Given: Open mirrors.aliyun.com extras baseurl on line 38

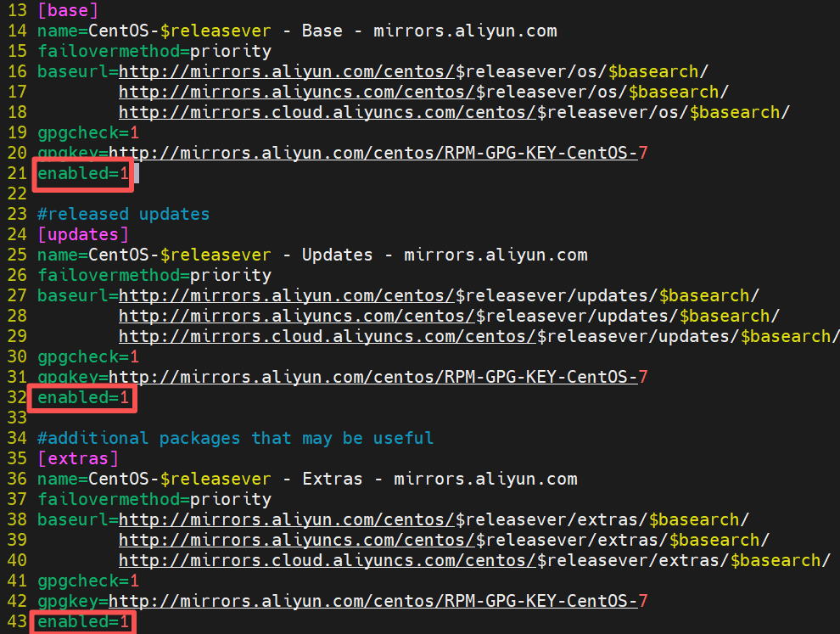Looking at the screenshot, I should click(x=434, y=519).
